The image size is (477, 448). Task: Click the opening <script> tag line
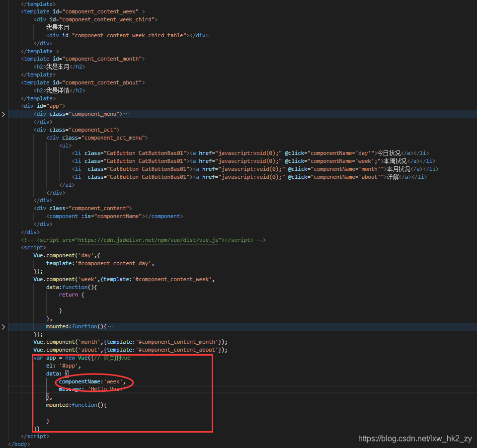[33, 247]
